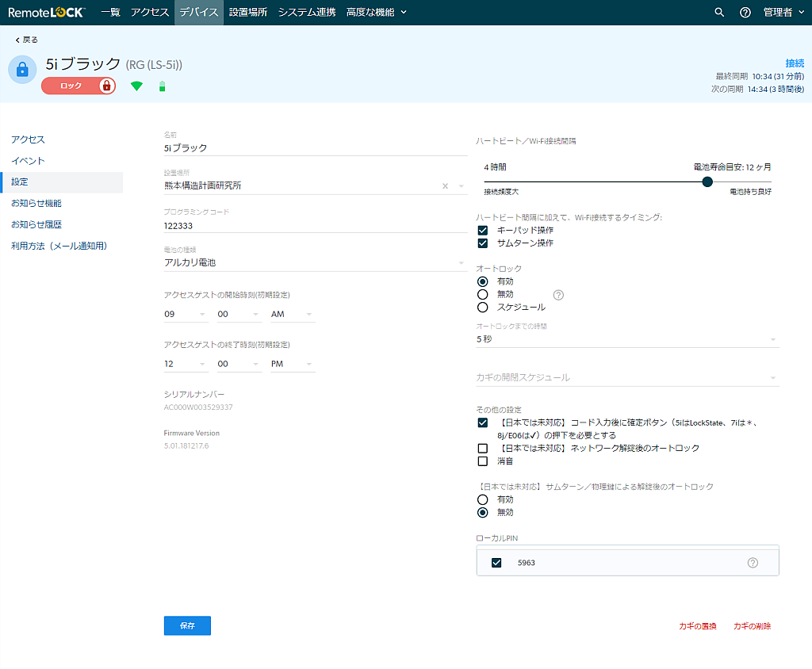
Task: Open イベント in left sidebar
Action: [x=28, y=161]
